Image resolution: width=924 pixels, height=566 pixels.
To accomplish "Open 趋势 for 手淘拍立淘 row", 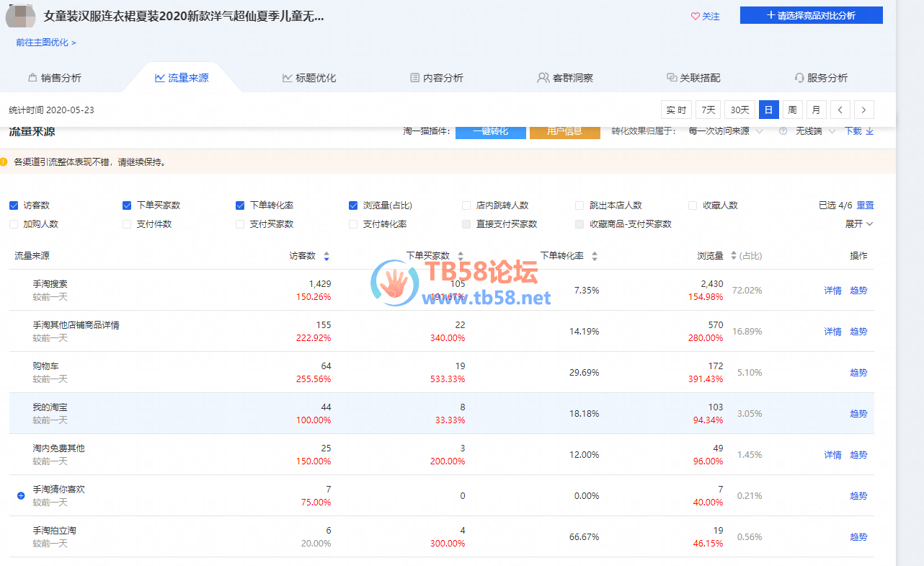I will (858, 537).
